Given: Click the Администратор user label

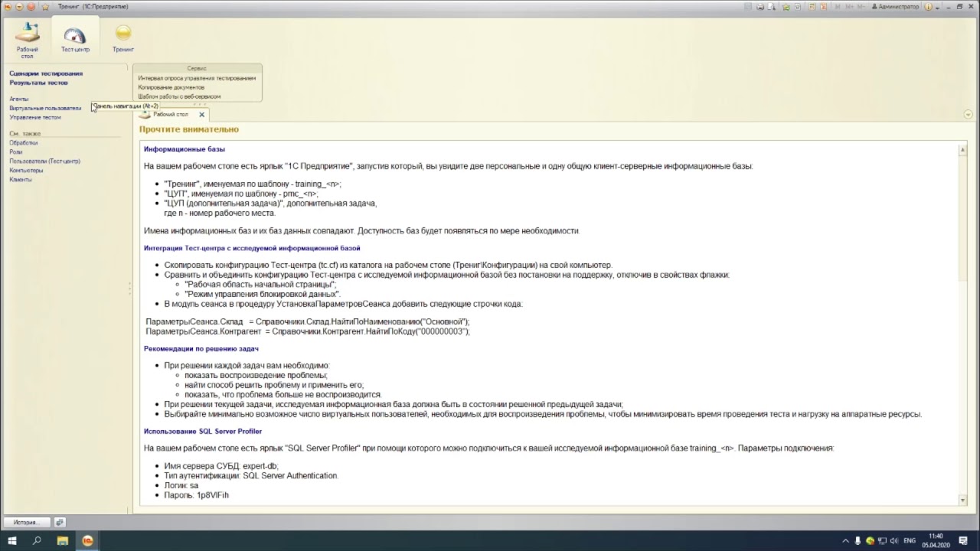Looking at the screenshot, I should tap(895, 6).
